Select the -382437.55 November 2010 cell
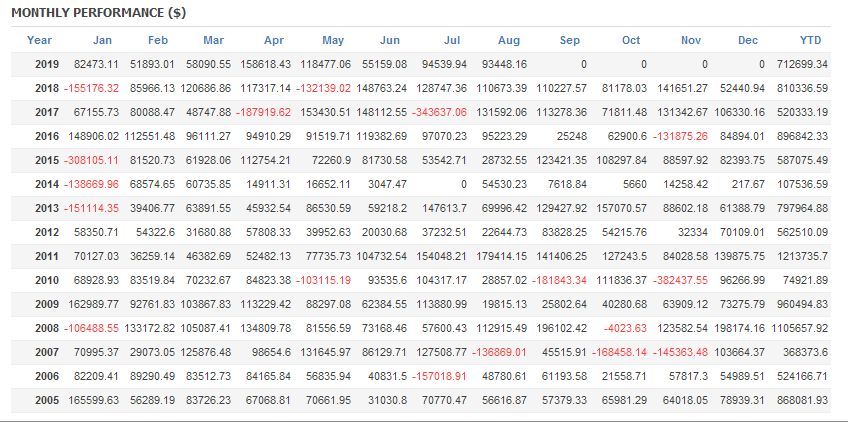 click(x=680, y=281)
